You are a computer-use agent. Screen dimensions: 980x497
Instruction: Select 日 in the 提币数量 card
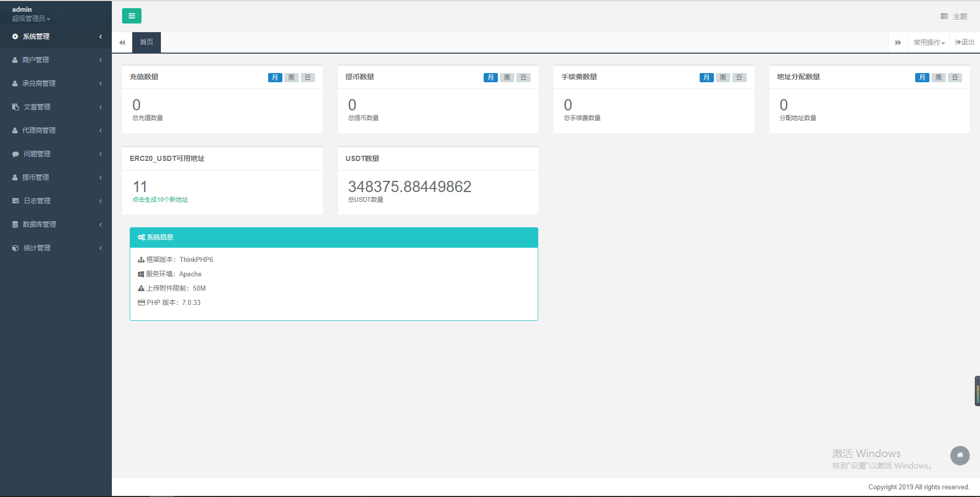[523, 78]
